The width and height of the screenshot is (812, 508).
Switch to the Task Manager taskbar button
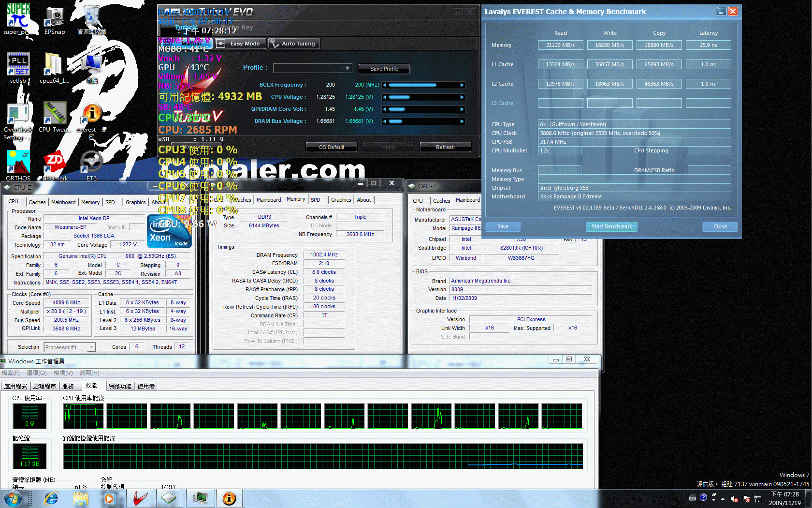coord(201,498)
